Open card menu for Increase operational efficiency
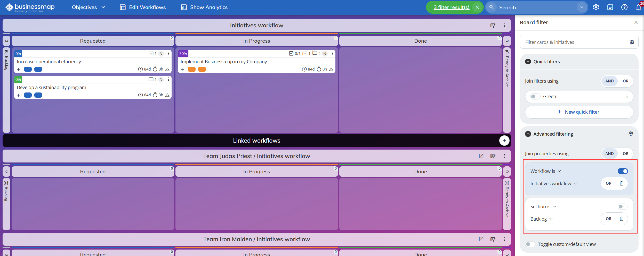644x256 pixels. coord(168,53)
